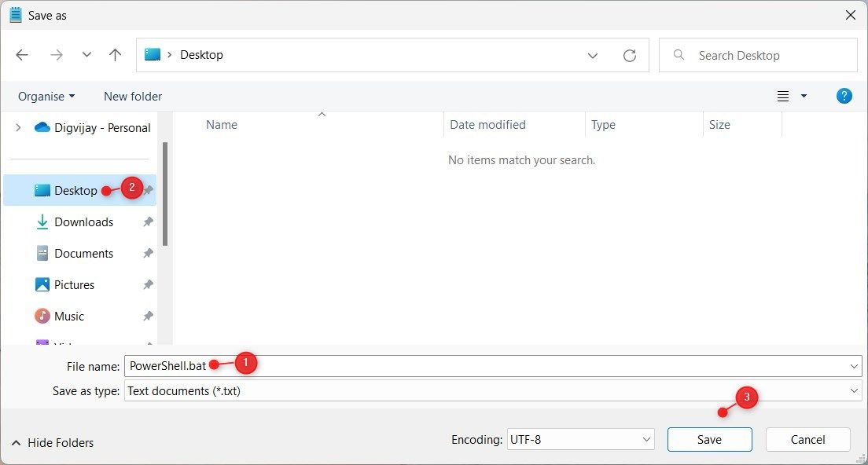Open the Save as type dropdown
Image resolution: width=868 pixels, height=465 pixels.
492,390
